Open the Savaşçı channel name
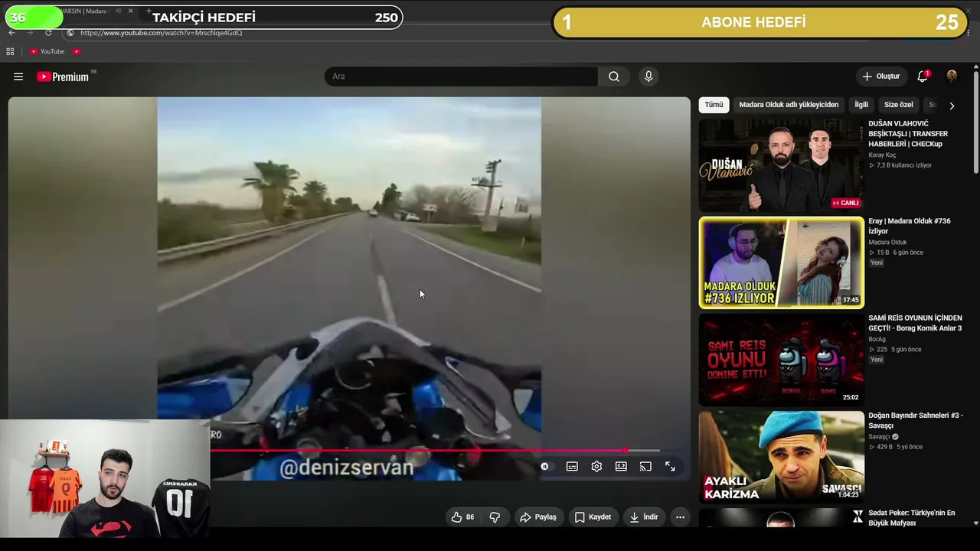 880,437
